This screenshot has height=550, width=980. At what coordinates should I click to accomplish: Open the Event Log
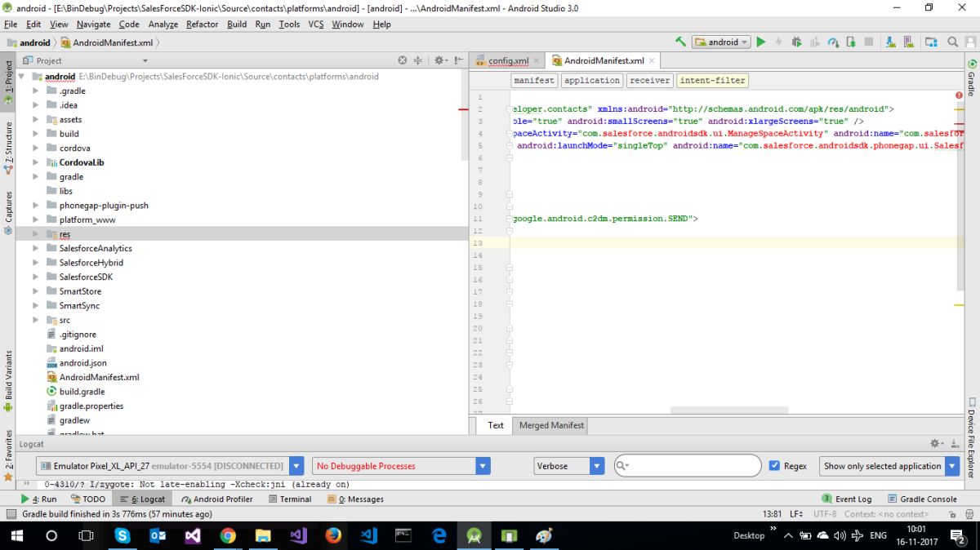[x=847, y=499]
